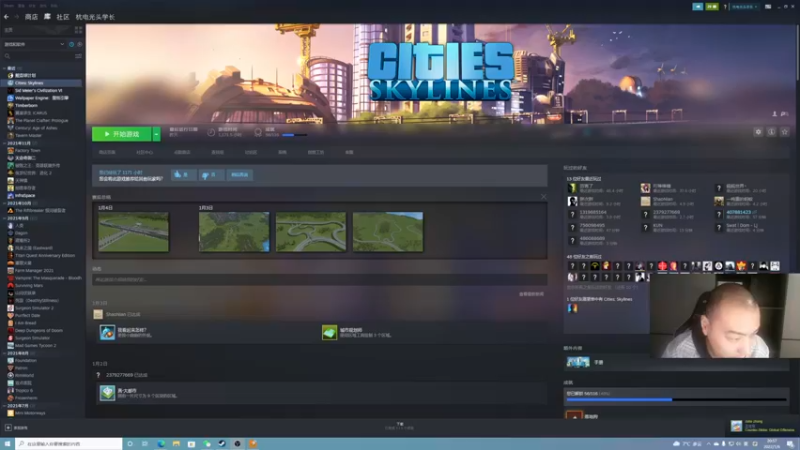
Task: Open first 1月3日 screenshot thumbnail
Action: [234, 232]
